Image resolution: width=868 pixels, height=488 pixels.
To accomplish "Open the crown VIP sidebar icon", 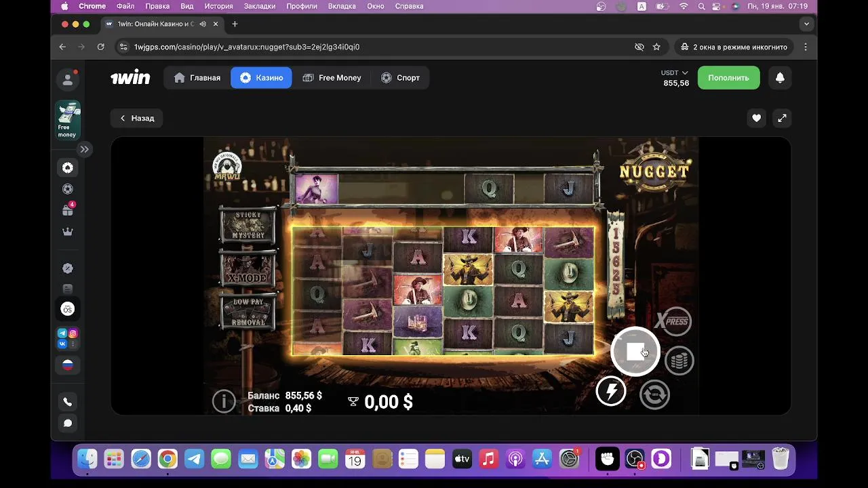I will tap(68, 232).
